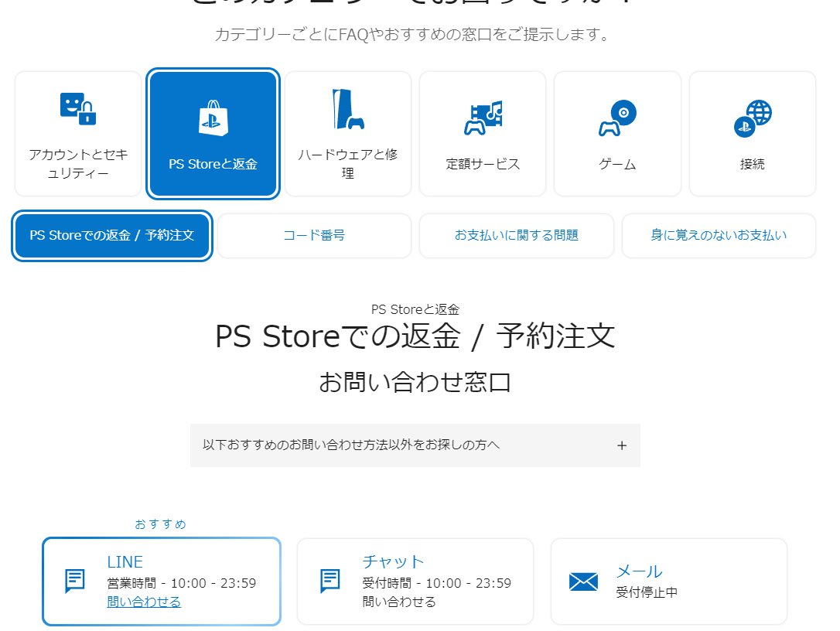Click 問い合わせる text under チャット

tap(399, 602)
